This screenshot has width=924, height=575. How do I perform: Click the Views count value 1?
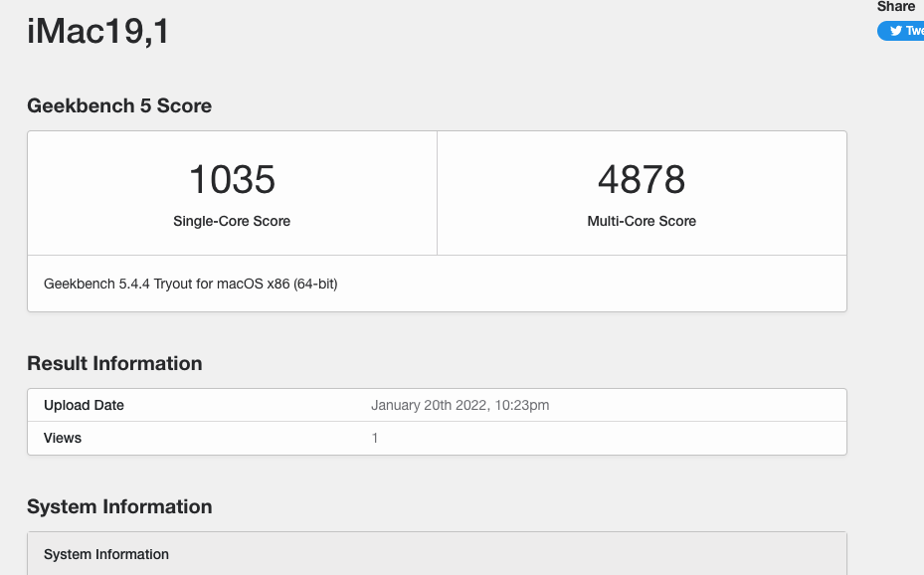click(x=375, y=438)
